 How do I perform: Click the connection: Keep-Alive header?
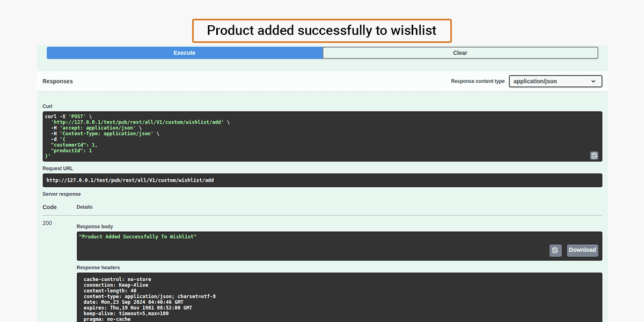(116, 285)
